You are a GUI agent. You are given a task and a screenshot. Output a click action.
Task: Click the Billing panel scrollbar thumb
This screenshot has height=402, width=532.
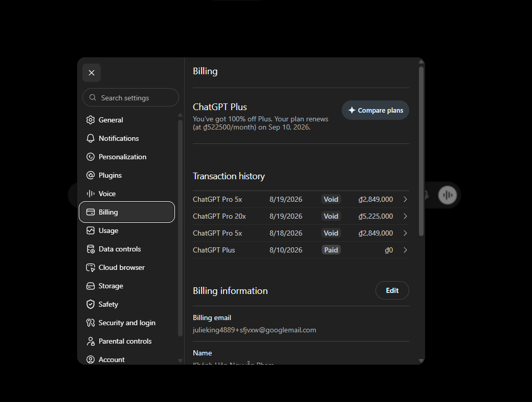(422, 151)
